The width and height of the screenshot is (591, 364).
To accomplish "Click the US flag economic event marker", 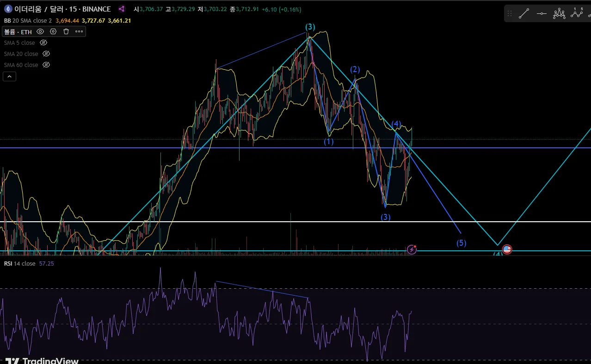I will click(507, 249).
